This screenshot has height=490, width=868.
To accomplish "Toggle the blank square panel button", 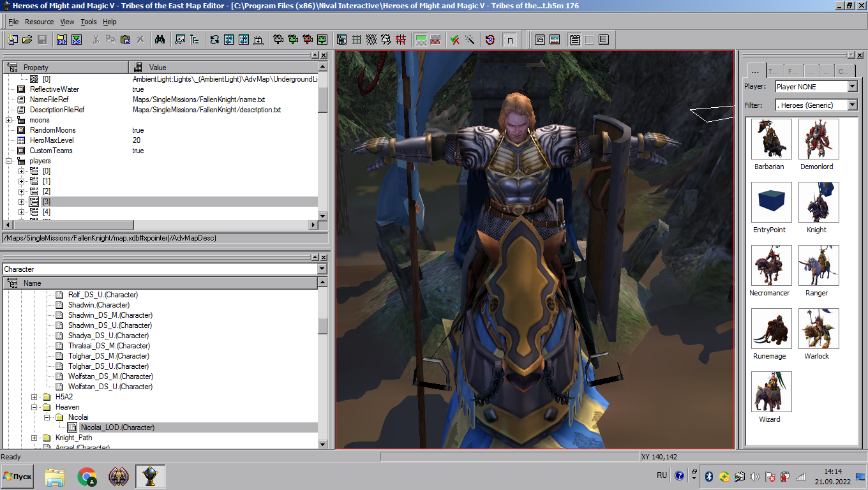I will click(589, 40).
